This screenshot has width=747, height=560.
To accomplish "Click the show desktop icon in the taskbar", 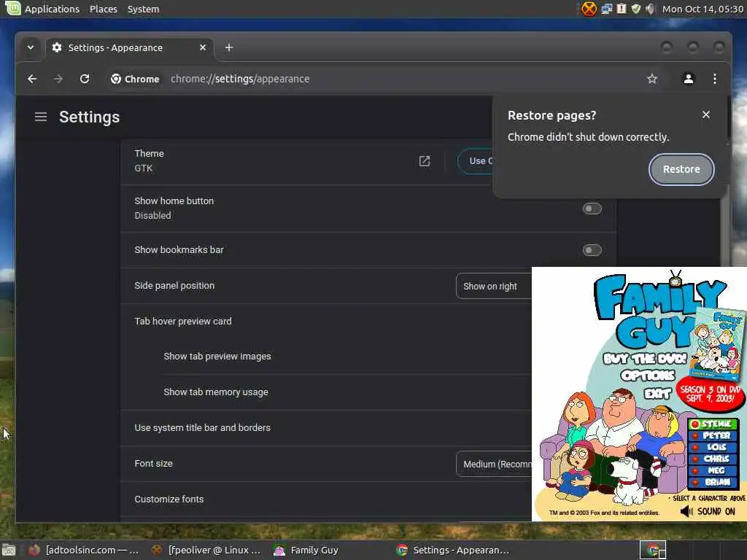I will click(9, 551).
